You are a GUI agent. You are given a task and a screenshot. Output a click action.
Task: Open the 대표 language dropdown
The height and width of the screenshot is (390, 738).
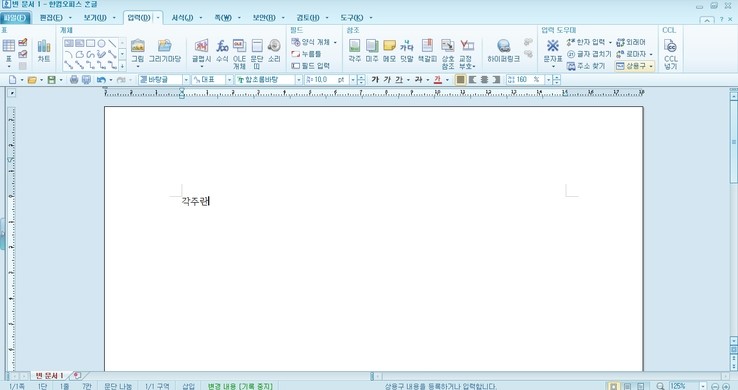coord(230,80)
